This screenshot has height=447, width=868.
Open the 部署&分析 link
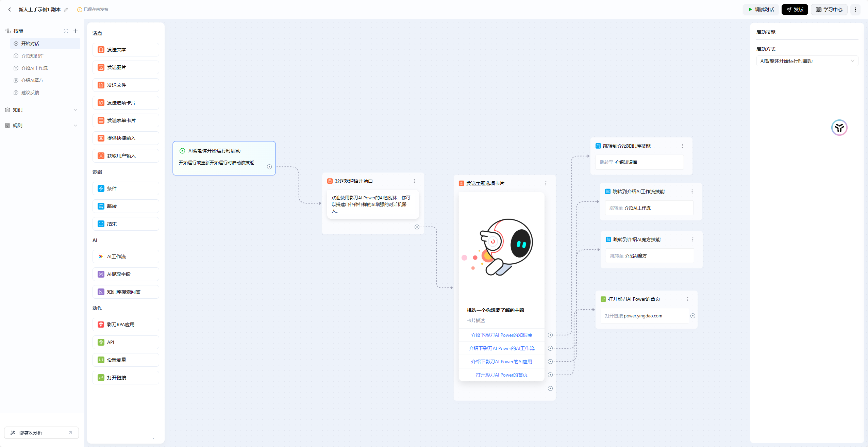point(41,433)
